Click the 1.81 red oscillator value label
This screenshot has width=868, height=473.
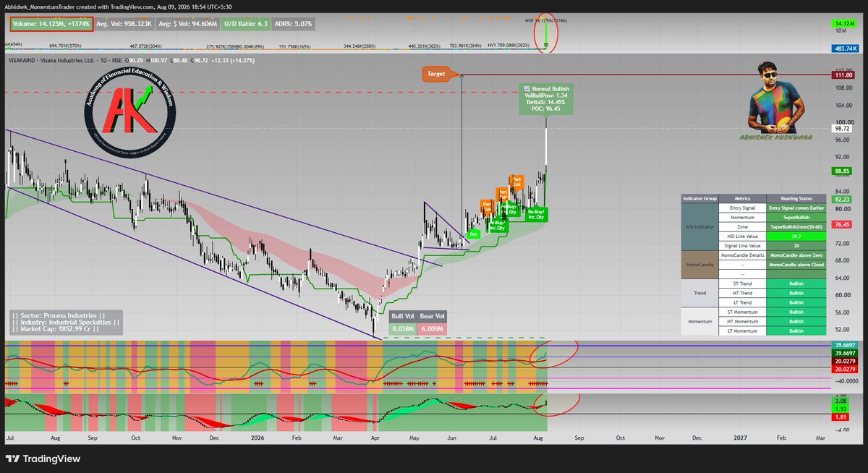[x=841, y=417]
